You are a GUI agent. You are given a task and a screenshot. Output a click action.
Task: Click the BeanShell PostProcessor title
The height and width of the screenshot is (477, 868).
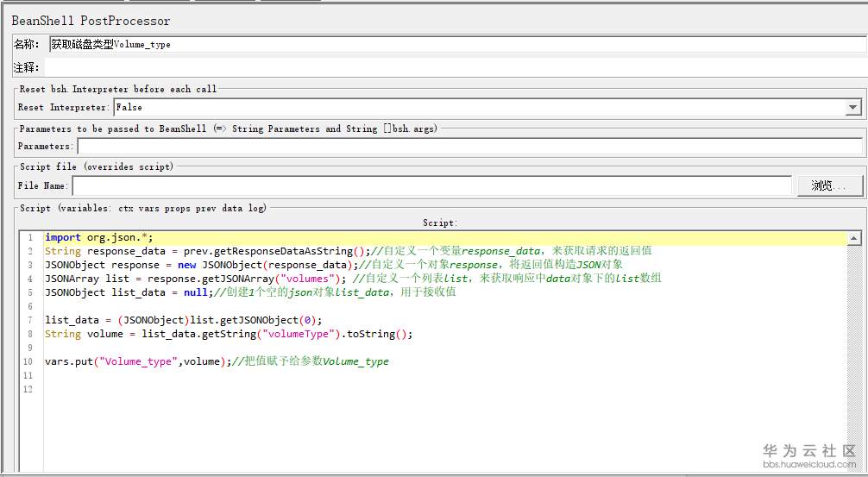[x=91, y=21]
